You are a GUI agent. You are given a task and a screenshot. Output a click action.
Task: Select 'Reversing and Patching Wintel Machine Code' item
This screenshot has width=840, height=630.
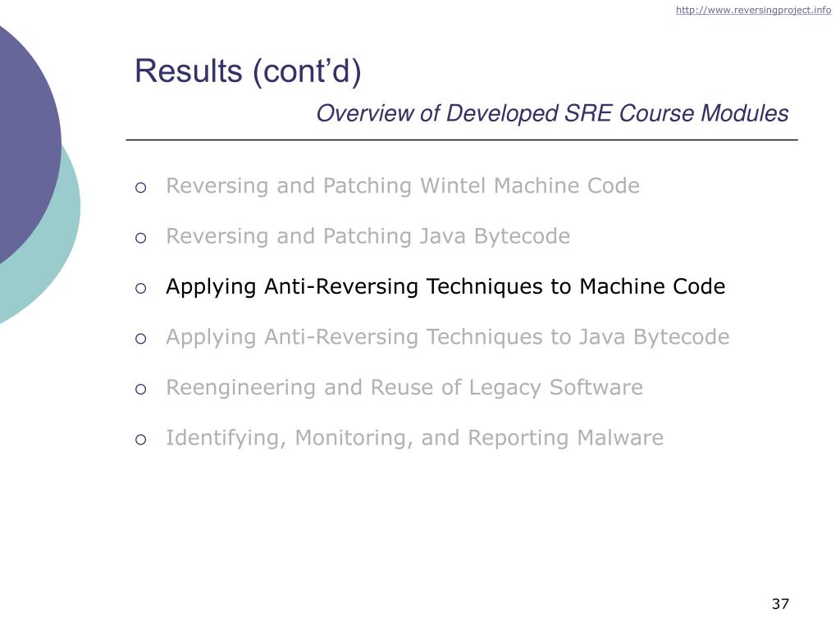point(403,186)
